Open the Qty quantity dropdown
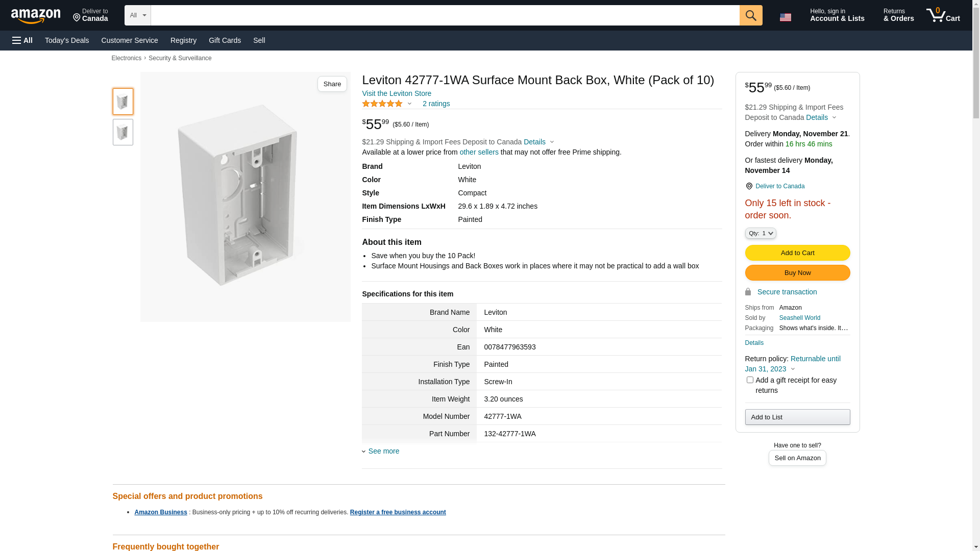 [760, 233]
